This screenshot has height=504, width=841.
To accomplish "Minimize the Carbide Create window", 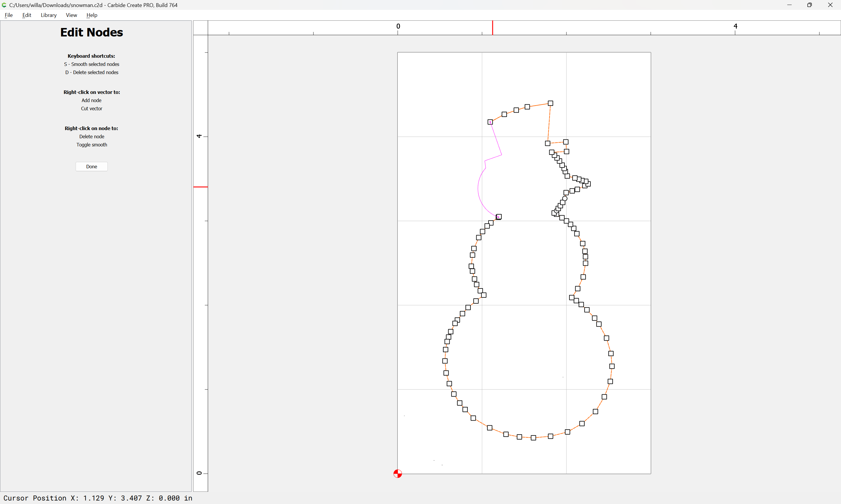I will [789, 5].
